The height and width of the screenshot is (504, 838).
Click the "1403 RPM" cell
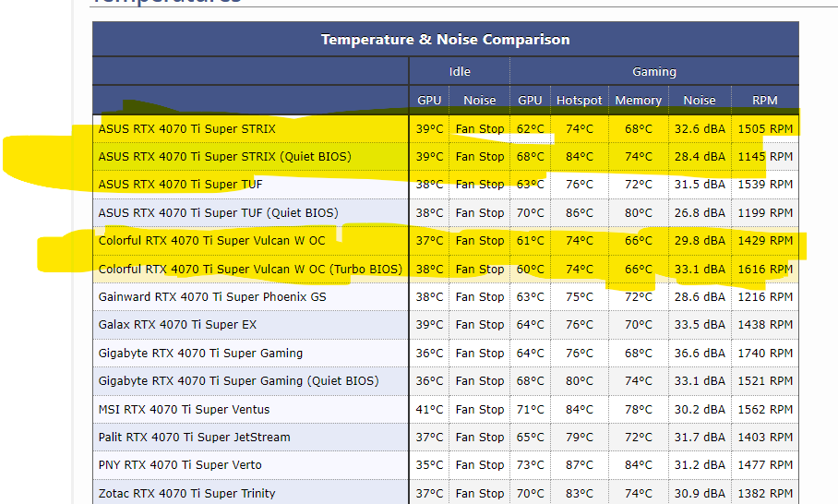(765, 438)
